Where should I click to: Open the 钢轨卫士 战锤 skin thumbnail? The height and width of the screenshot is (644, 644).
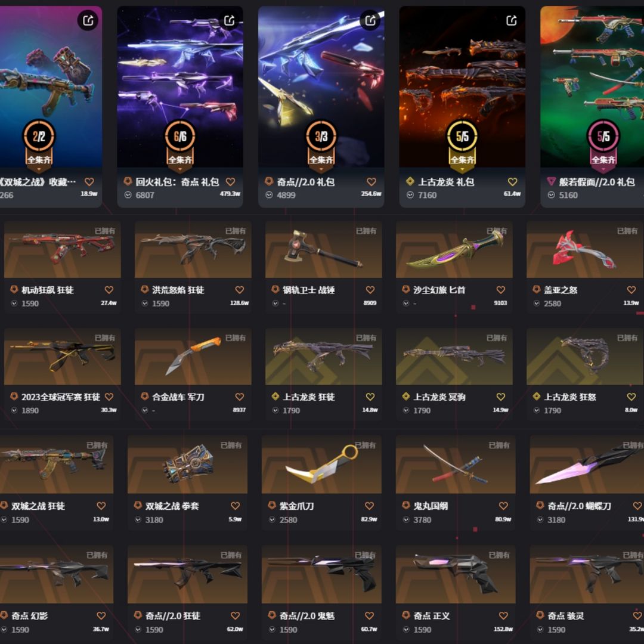coord(324,250)
